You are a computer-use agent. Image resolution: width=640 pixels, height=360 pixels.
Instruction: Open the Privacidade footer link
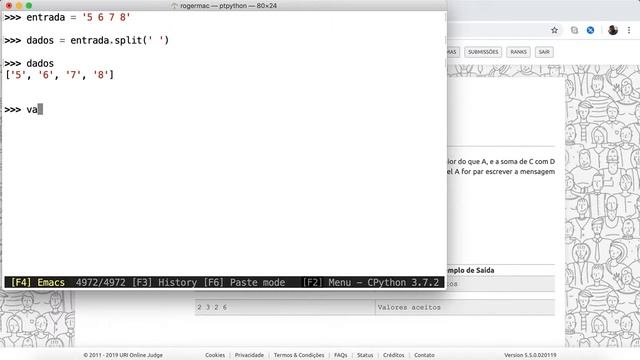(249, 355)
